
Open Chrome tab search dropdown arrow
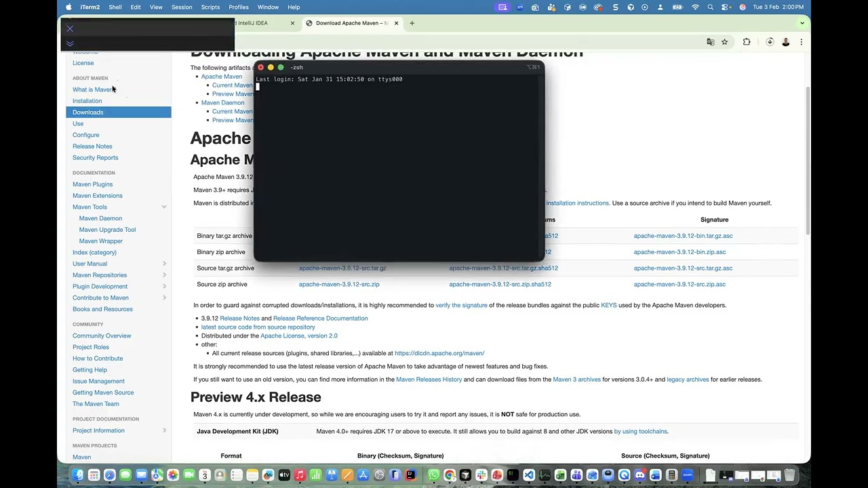[x=802, y=23]
